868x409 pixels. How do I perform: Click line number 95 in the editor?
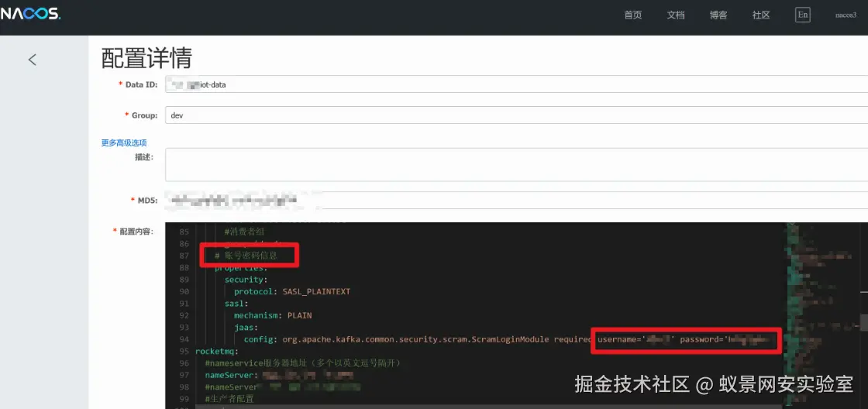click(184, 352)
